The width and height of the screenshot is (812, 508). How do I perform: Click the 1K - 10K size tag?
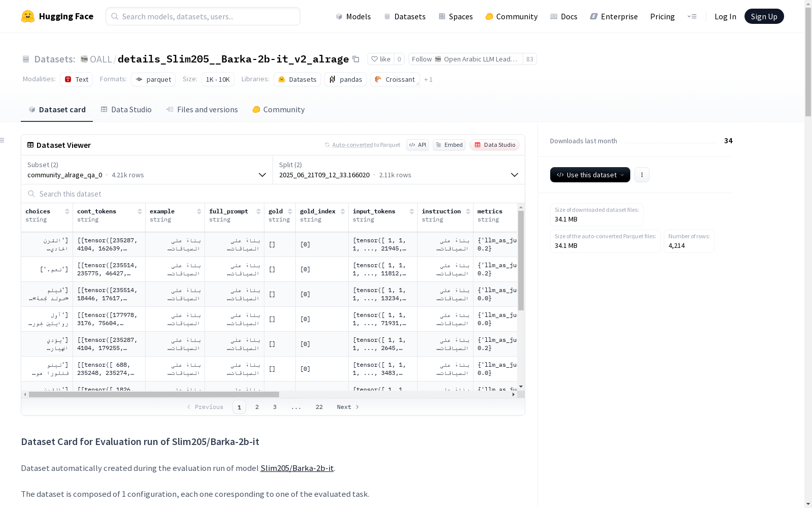point(218,79)
